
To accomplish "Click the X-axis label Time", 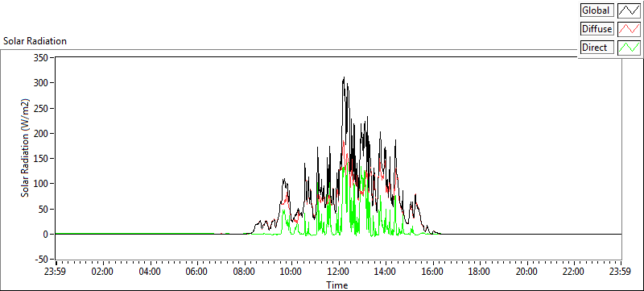I will coord(336,285).
